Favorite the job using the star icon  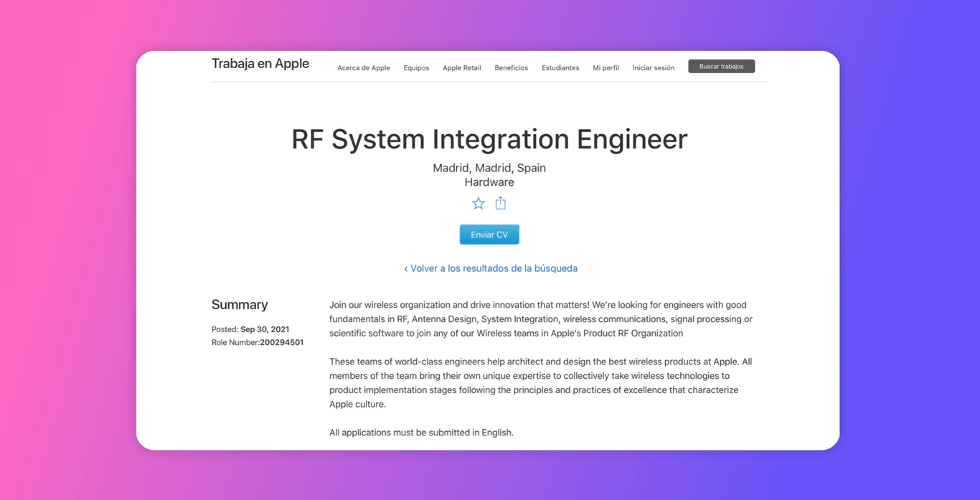(x=478, y=203)
